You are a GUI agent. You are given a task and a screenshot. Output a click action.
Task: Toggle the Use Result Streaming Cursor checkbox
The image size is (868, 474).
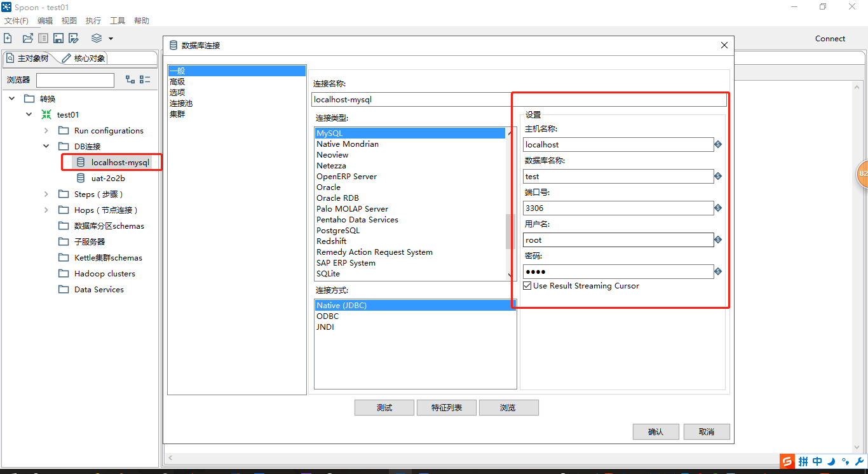[x=527, y=286]
